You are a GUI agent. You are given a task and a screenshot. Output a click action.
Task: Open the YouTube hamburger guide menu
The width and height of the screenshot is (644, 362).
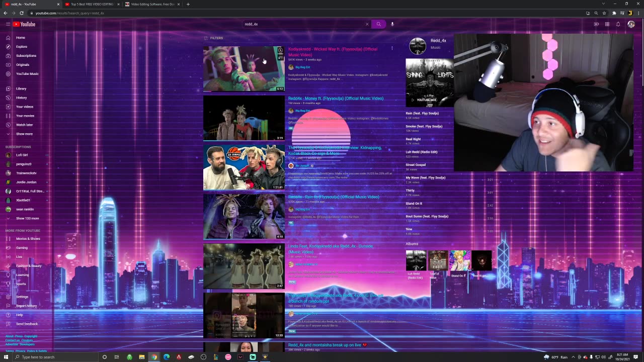8,24
